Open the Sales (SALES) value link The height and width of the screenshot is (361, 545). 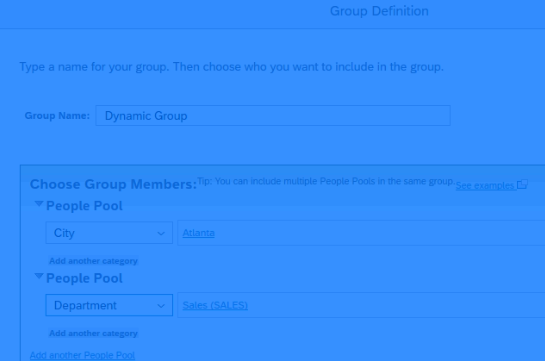click(x=215, y=305)
